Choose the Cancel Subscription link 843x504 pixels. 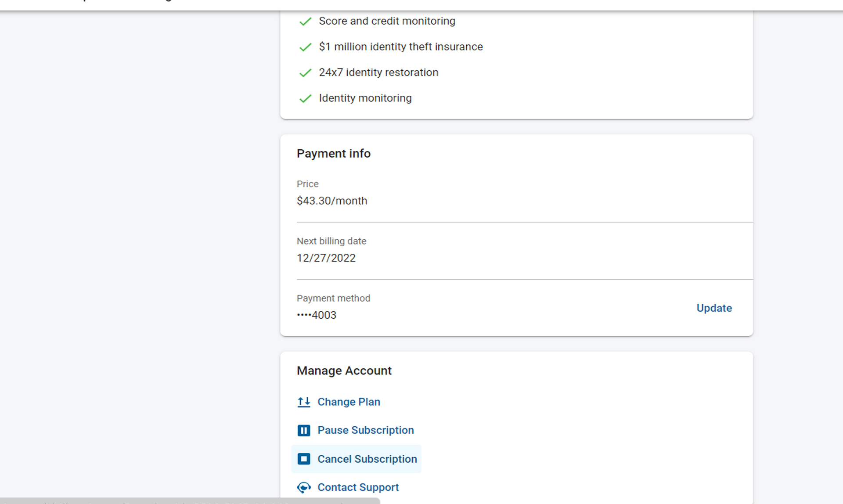pyautogui.click(x=367, y=459)
